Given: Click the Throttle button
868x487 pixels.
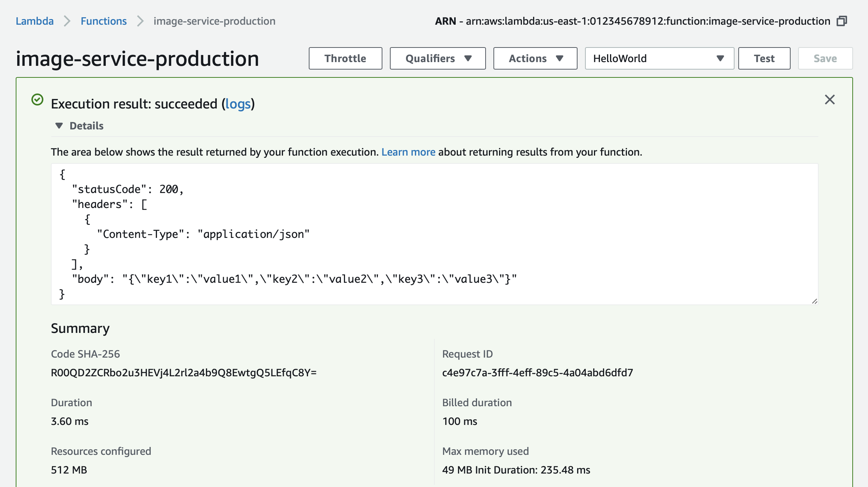Looking at the screenshot, I should (x=345, y=58).
